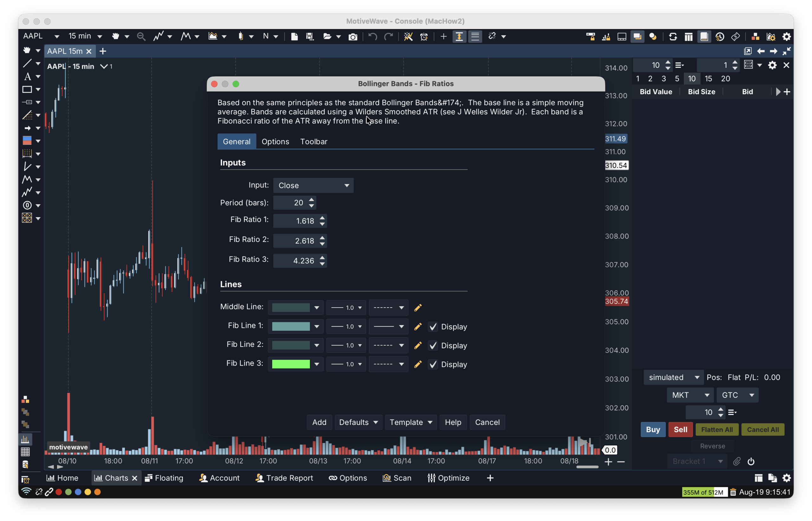Image resolution: width=812 pixels, height=521 pixels.
Task: Select the trend line drawing tool
Action: [27, 63]
